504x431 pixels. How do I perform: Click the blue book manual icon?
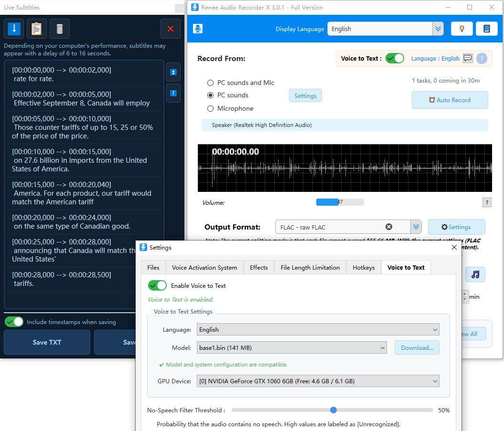pyautogui.click(x=487, y=29)
